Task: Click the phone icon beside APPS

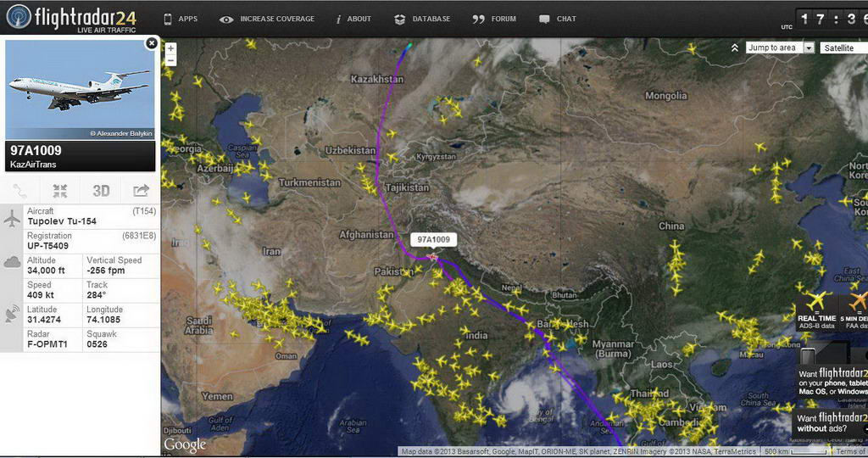Action: click(168, 20)
